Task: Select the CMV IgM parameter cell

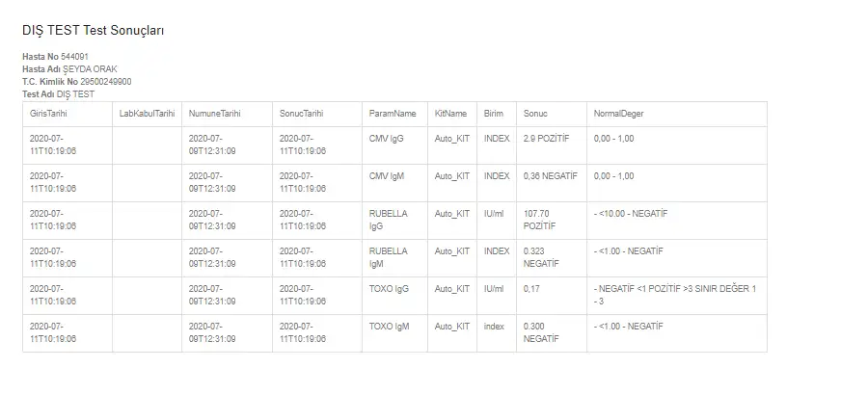Action: 387,176
